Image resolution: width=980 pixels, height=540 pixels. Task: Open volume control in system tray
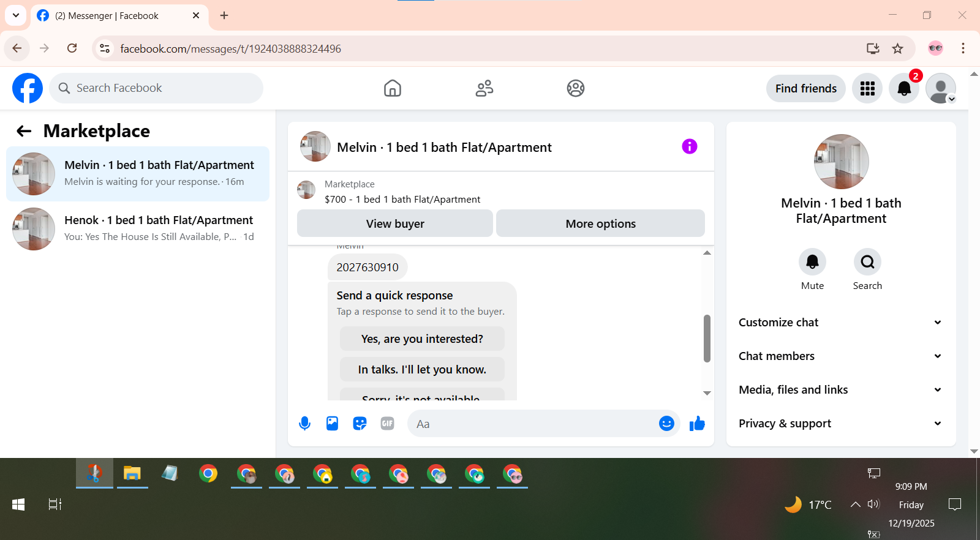[x=873, y=504]
